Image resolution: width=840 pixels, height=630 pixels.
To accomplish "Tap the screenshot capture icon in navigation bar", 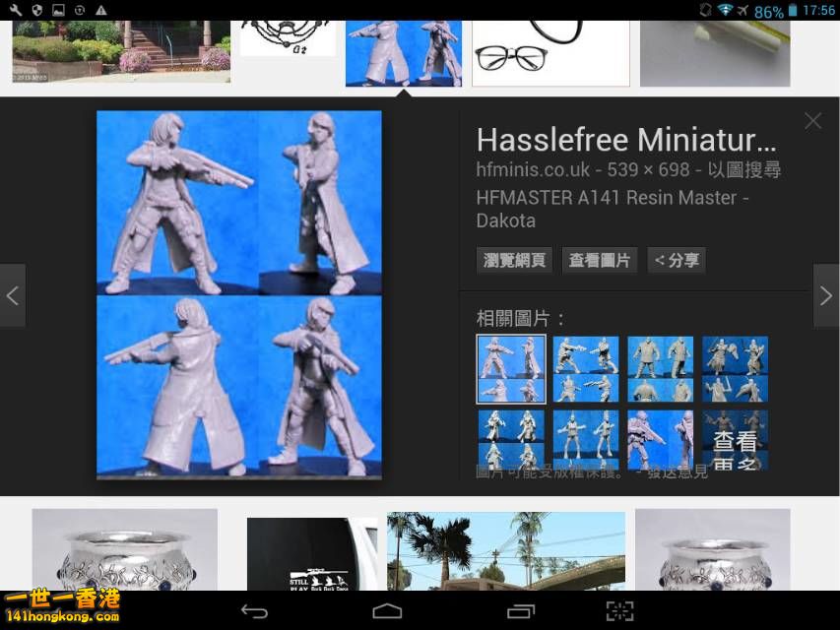I will 619,611.
